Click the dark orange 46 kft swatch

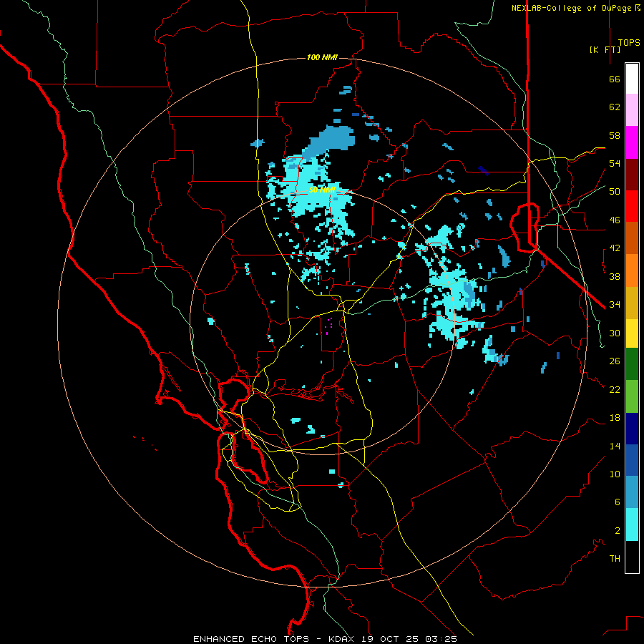click(x=632, y=238)
